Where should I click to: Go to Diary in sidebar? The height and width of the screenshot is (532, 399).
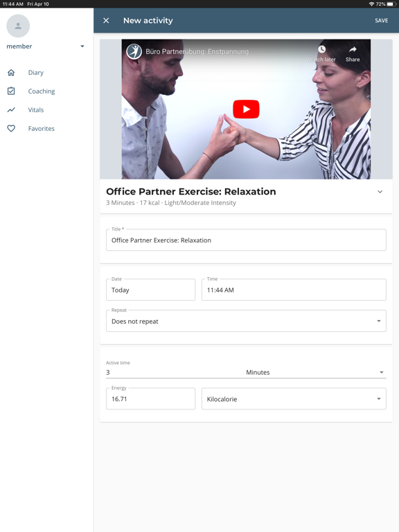click(x=35, y=73)
